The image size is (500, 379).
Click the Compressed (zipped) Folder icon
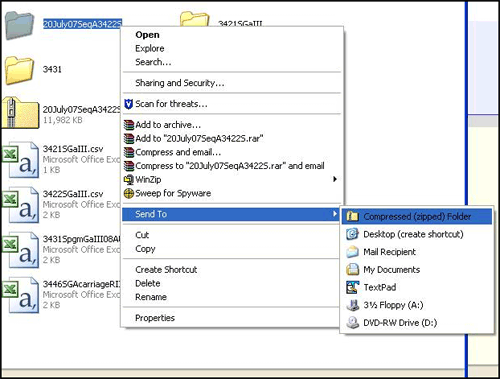352,217
